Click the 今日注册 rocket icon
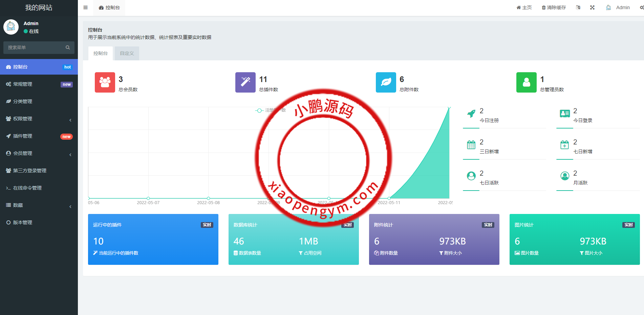Screen dimensions: 644x315 [471, 114]
